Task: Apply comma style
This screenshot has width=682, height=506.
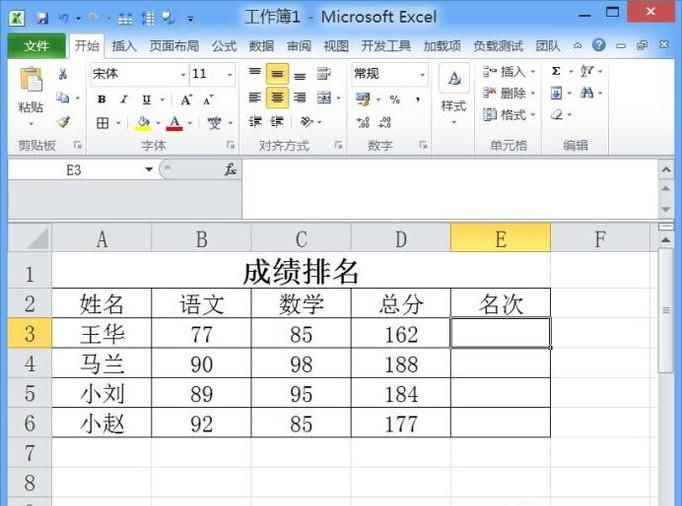Action: [418, 100]
